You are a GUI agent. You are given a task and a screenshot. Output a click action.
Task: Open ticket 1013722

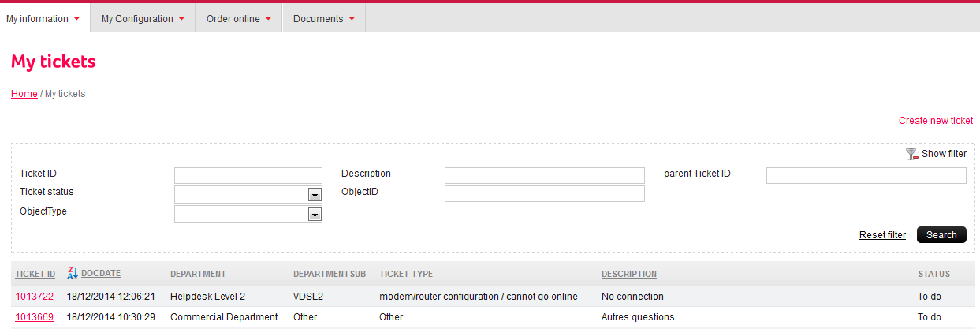tap(35, 297)
